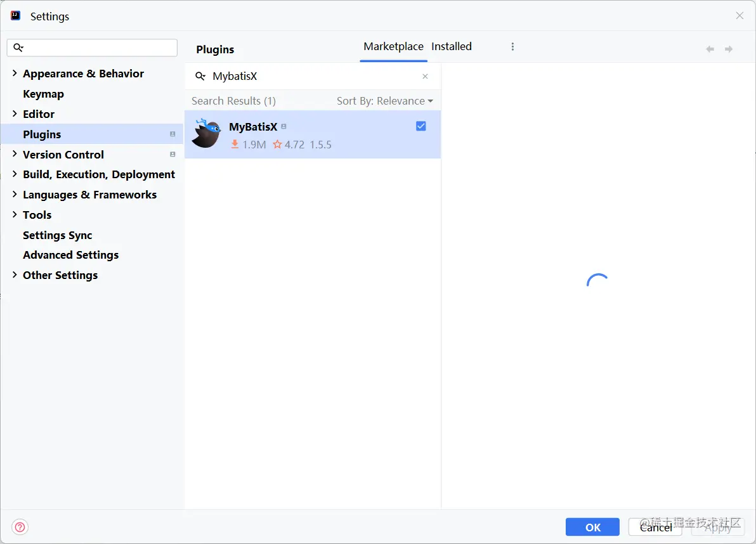Switch to the Marketplace tab
Screen dimensions: 756x544
[x=393, y=47]
